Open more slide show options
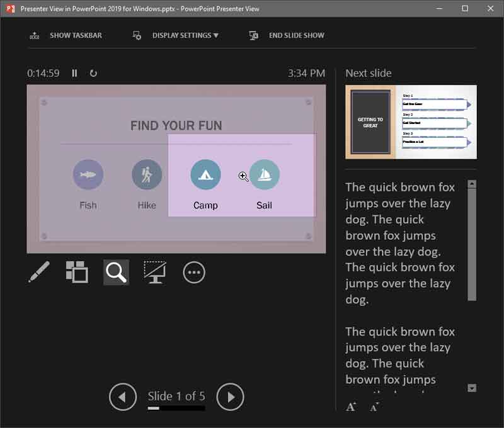The image size is (504, 428). point(194,272)
